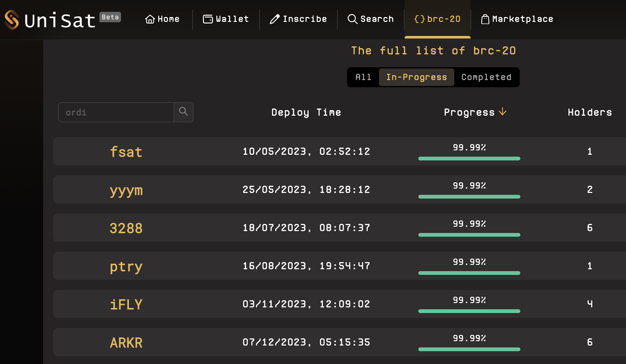The width and height of the screenshot is (626, 364).
Task: Toggle the Progress sort arrow
Action: click(502, 112)
